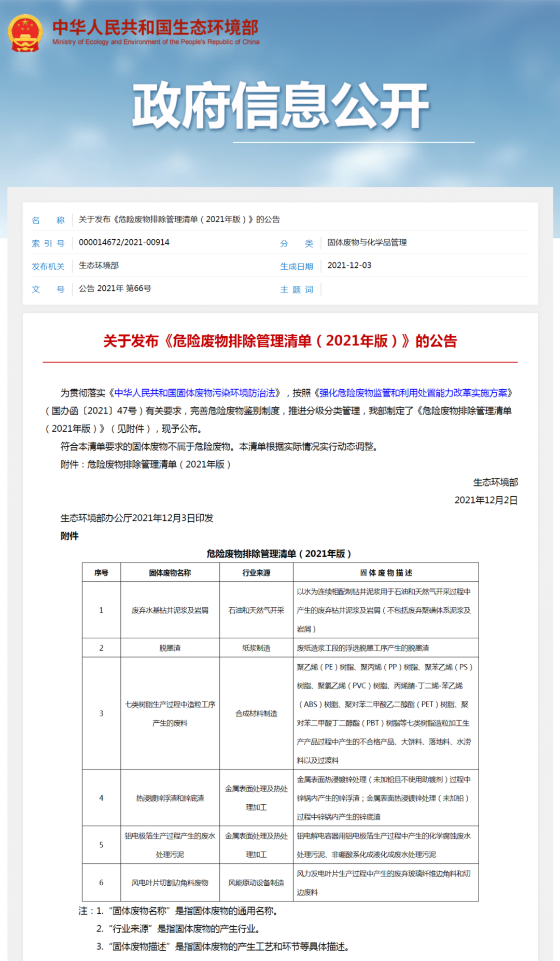The height and width of the screenshot is (961, 560).
Task: Click the 政府信息公开 banner heading
Action: 281,105
